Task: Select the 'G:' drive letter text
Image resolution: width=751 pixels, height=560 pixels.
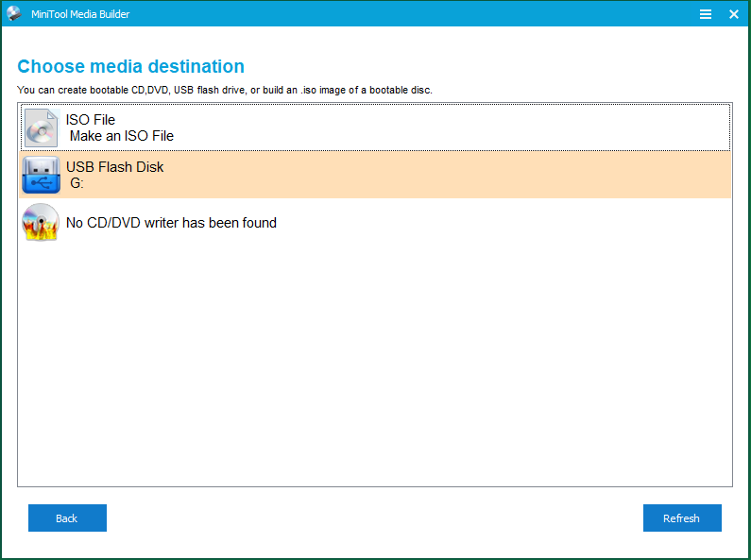Action: (x=77, y=183)
